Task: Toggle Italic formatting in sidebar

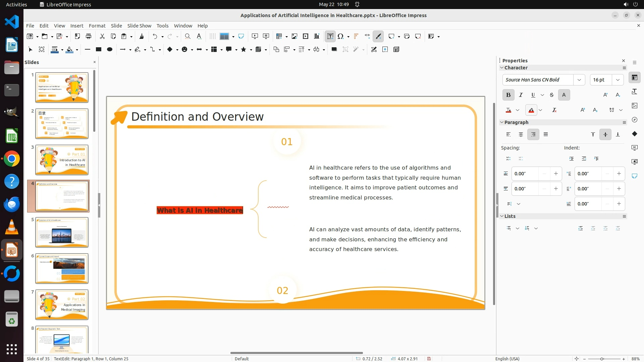Action: coord(521,95)
